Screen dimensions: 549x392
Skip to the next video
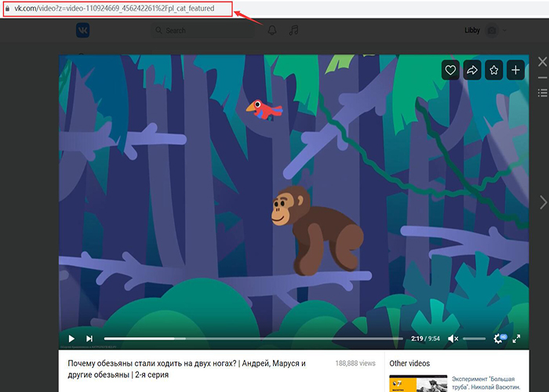point(89,339)
